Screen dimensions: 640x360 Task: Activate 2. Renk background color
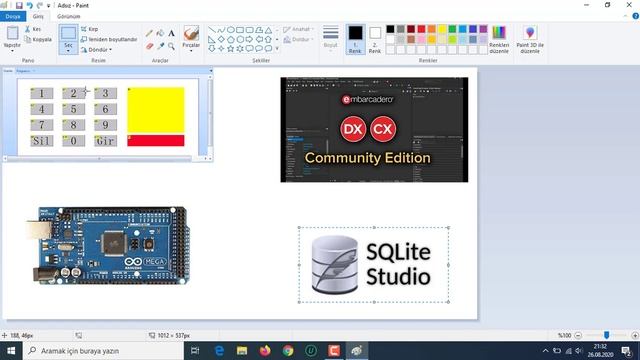375,39
